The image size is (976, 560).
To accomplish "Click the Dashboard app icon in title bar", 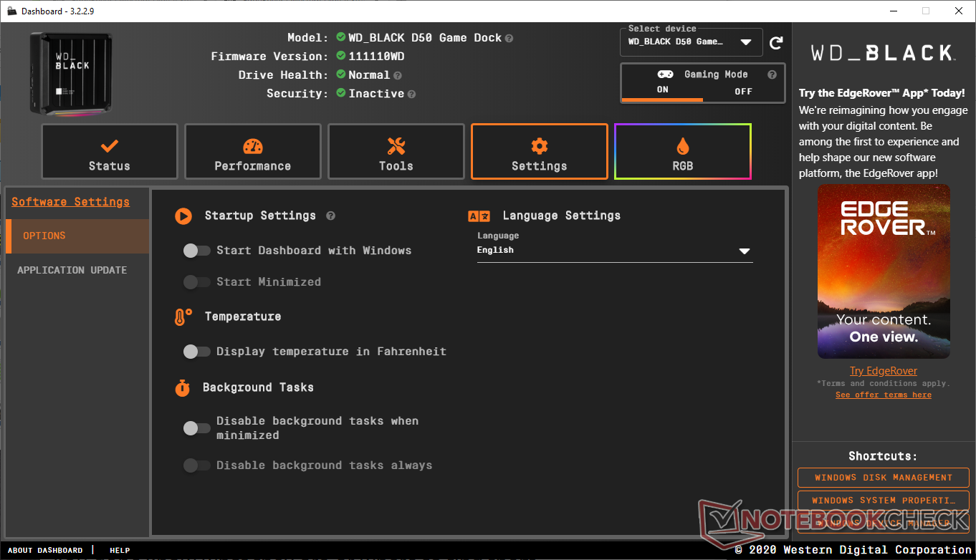I will coord(11,11).
